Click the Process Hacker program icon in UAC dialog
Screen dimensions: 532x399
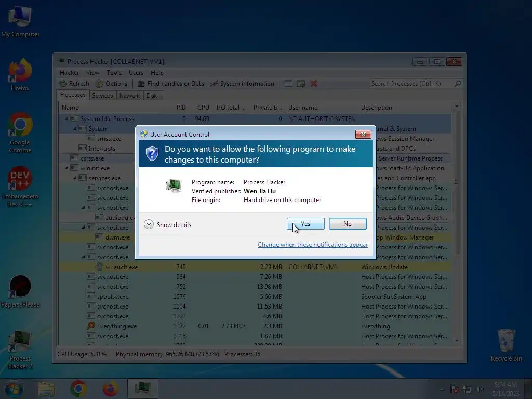click(174, 185)
